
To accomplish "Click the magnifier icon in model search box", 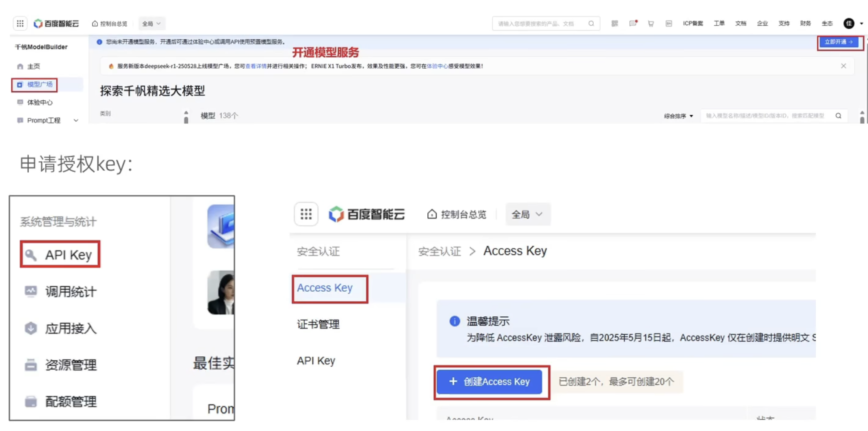I will pyautogui.click(x=838, y=116).
